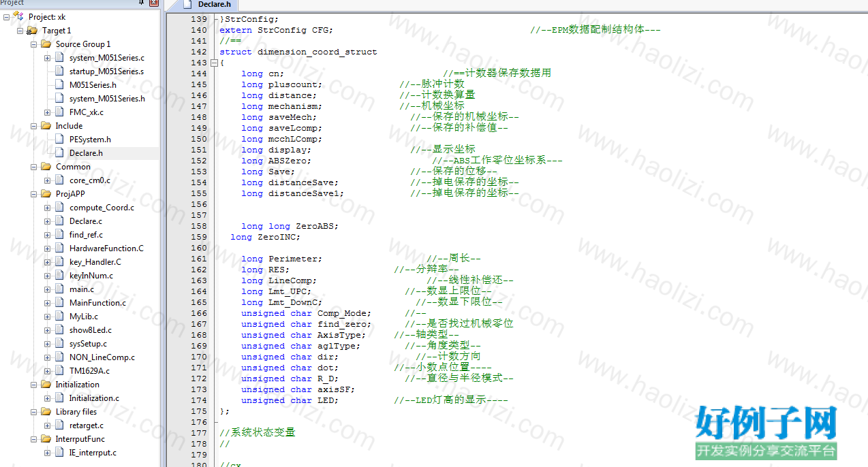Expand the IE_interrput.c node
The height and width of the screenshot is (467, 868).
click(47, 453)
